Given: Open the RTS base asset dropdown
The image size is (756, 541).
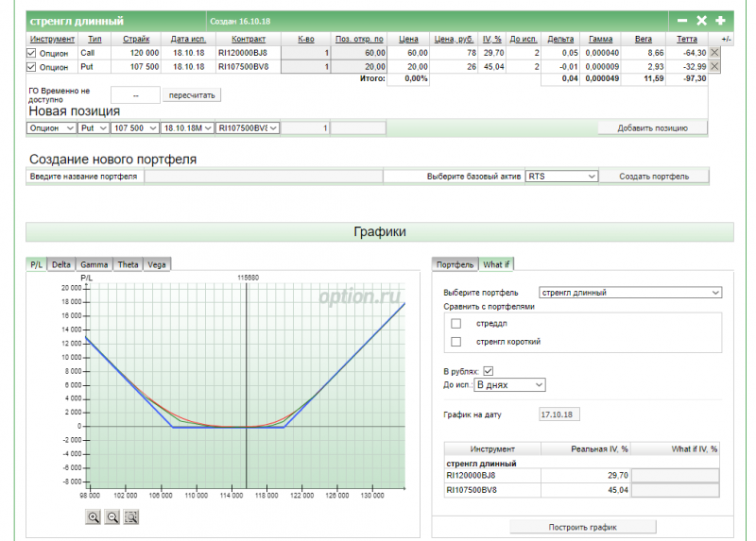Looking at the screenshot, I should (x=561, y=176).
